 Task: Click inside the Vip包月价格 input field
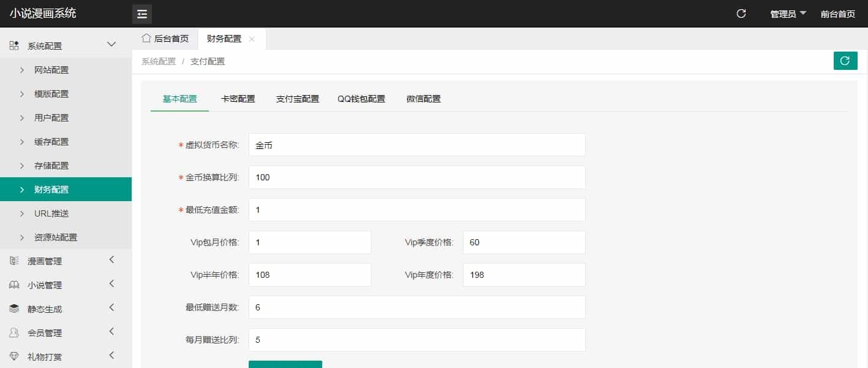[309, 242]
